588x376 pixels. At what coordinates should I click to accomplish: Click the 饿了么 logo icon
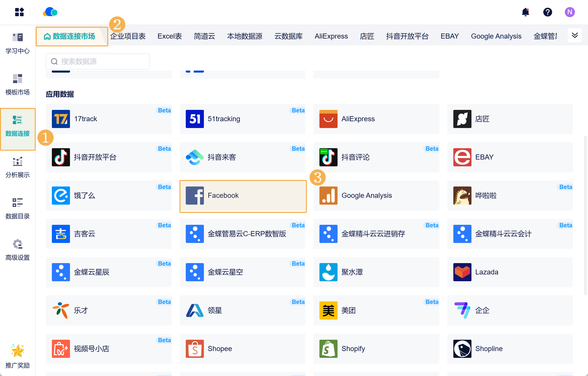(x=61, y=196)
